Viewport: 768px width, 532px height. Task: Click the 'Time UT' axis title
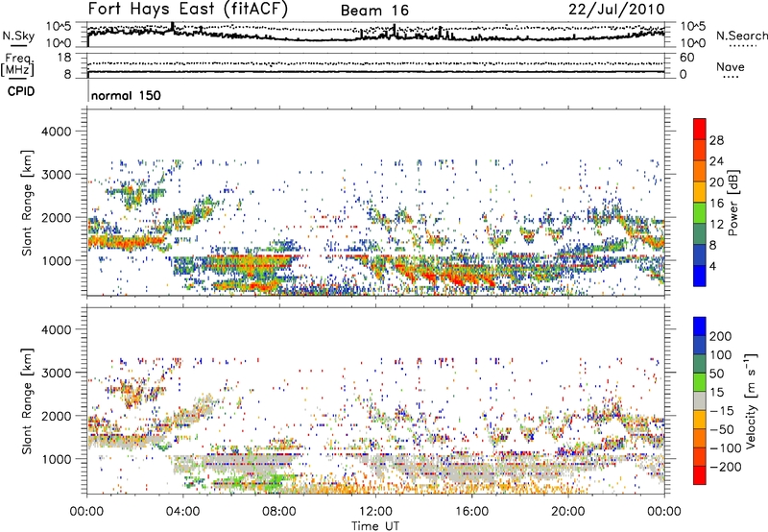pyautogui.click(x=375, y=525)
